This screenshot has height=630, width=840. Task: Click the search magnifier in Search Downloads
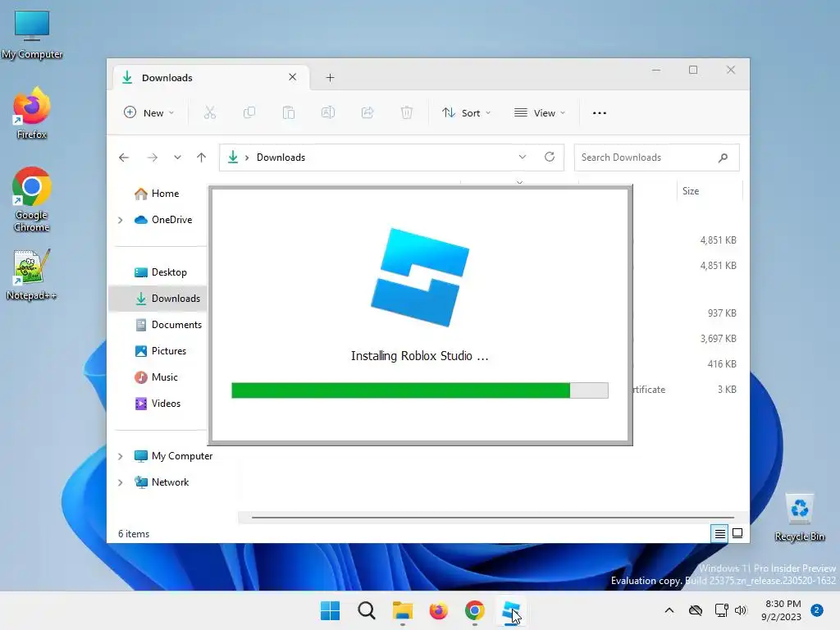(724, 157)
